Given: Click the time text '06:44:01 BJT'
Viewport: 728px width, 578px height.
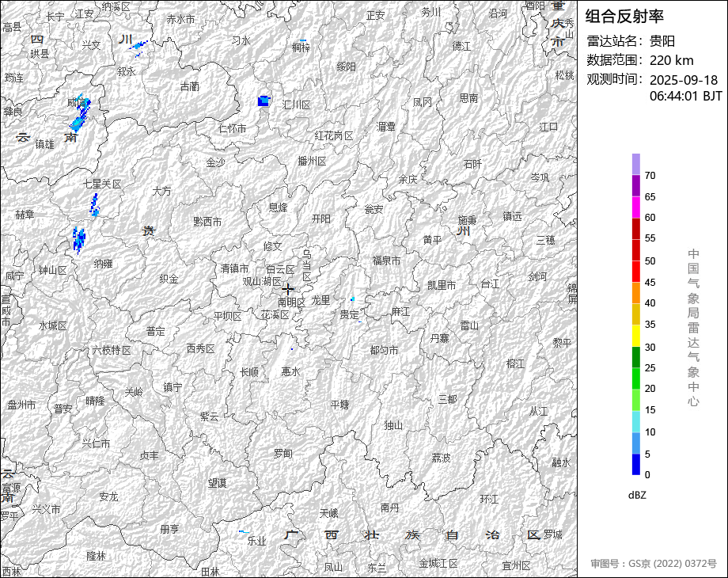Looking at the screenshot, I should (686, 96).
